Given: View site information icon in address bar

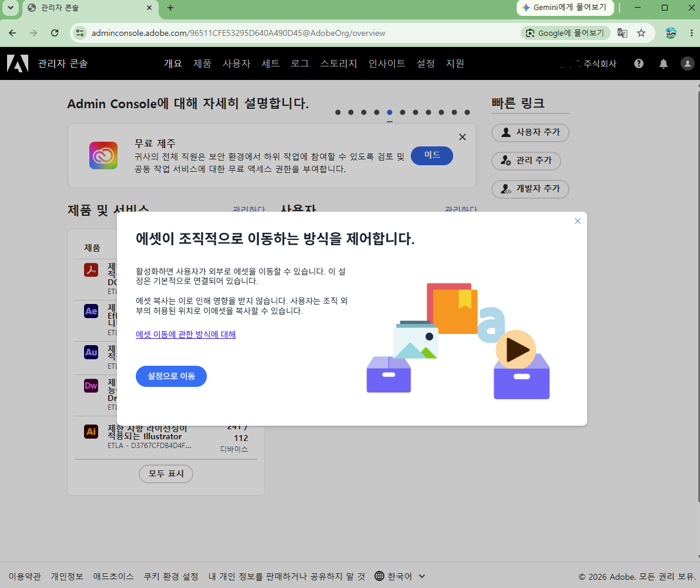Looking at the screenshot, I should click(80, 32).
